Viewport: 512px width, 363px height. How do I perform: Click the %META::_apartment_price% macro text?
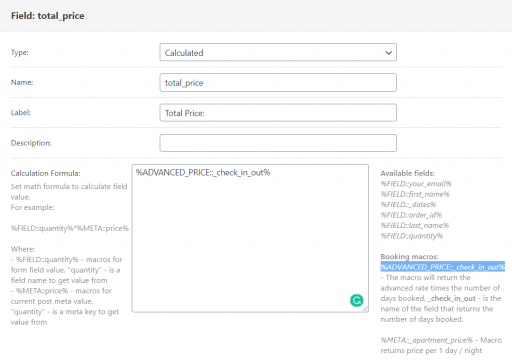(x=427, y=340)
